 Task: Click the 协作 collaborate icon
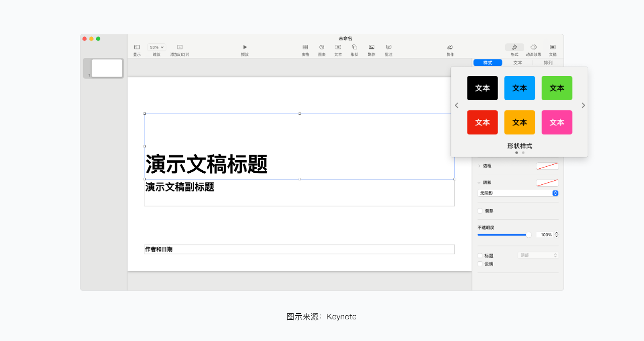tap(450, 47)
